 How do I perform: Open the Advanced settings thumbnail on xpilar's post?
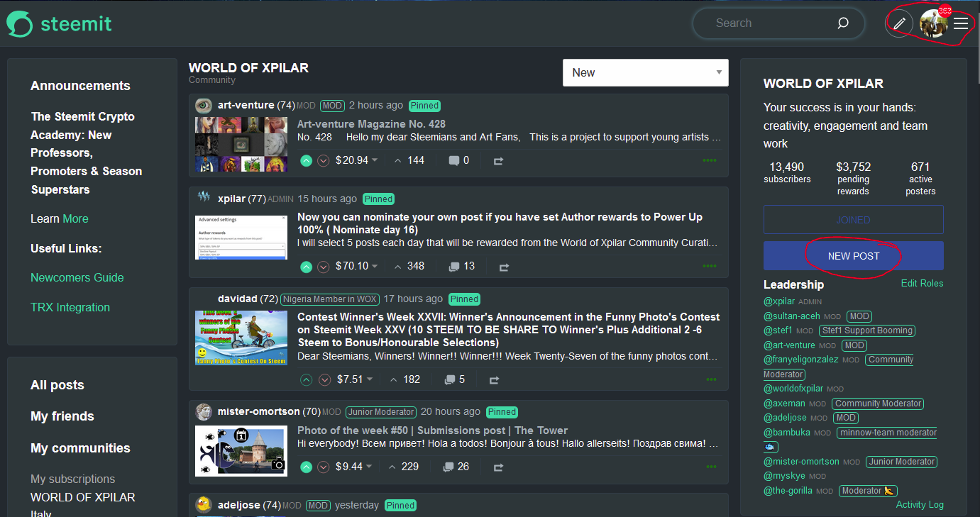click(241, 238)
